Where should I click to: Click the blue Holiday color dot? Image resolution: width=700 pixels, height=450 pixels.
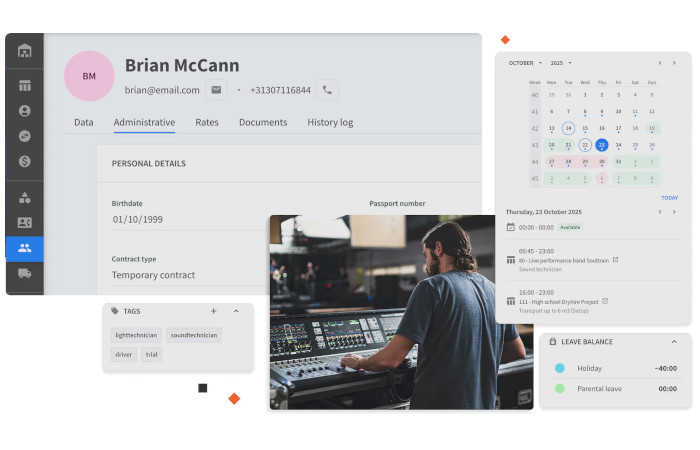[559, 368]
